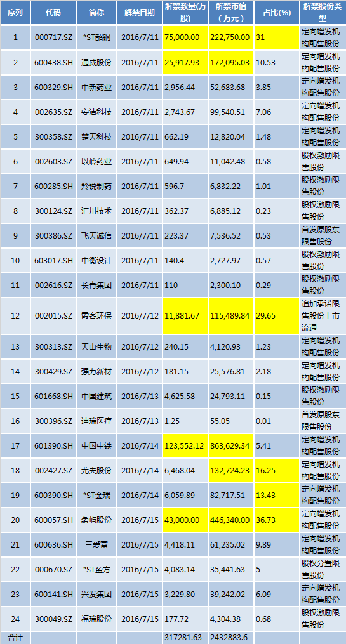The image size is (346, 644).
Task: Click the 序列 column header
Action: (15, 12)
